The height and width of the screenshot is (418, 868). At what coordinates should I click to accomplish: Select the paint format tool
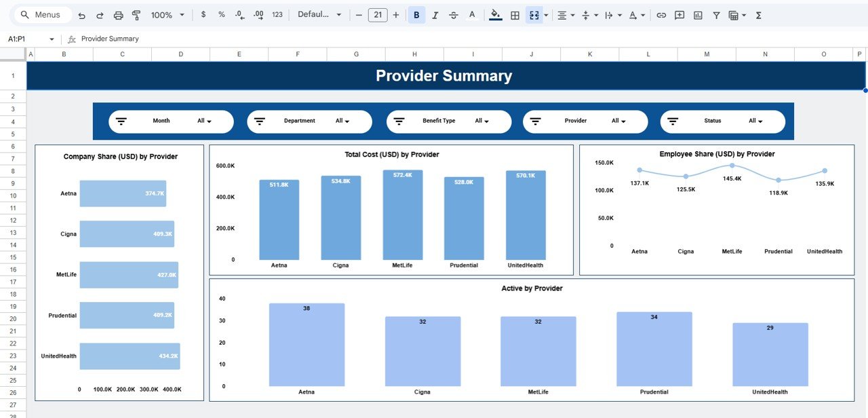coord(136,14)
